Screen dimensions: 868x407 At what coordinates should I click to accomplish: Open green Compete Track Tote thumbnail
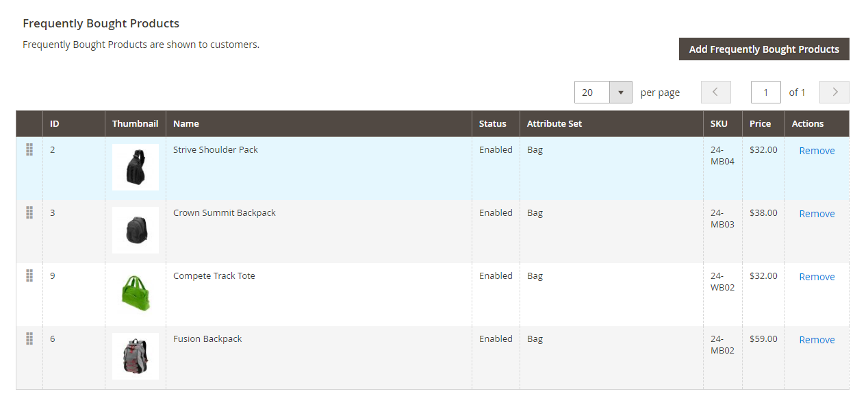pos(136,293)
